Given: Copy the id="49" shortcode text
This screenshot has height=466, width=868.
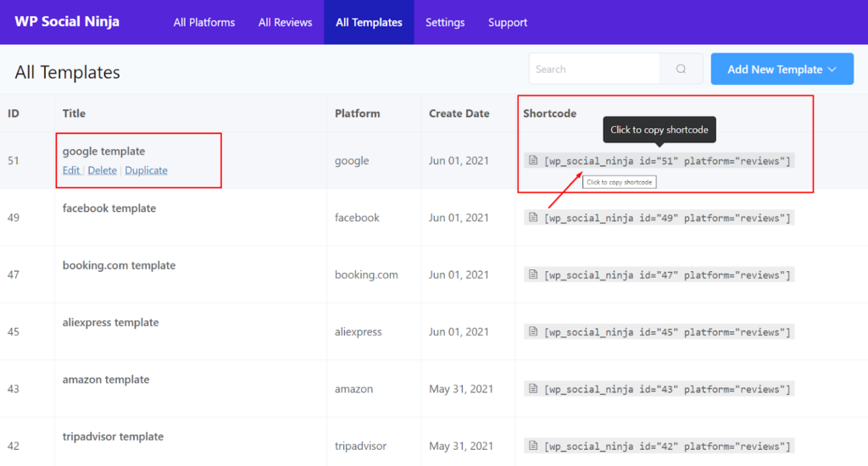Looking at the screenshot, I should 667,218.
